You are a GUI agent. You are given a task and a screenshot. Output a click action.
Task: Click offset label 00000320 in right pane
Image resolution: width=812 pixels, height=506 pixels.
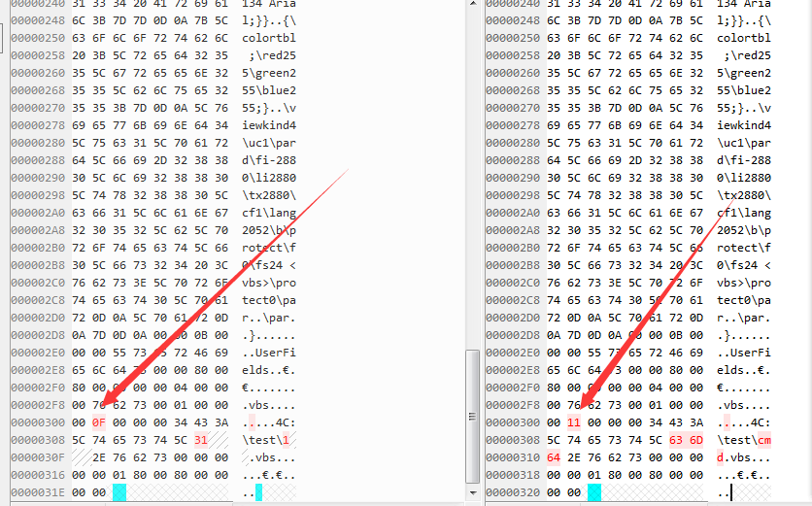click(x=513, y=492)
